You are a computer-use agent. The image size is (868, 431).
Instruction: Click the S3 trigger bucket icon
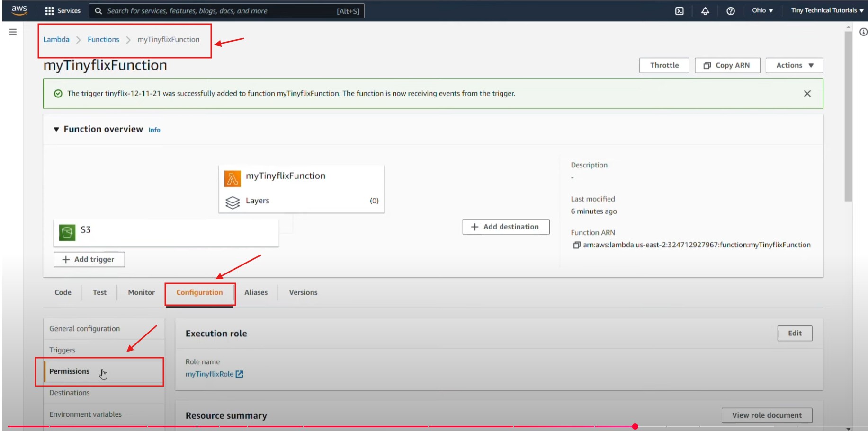pyautogui.click(x=67, y=232)
